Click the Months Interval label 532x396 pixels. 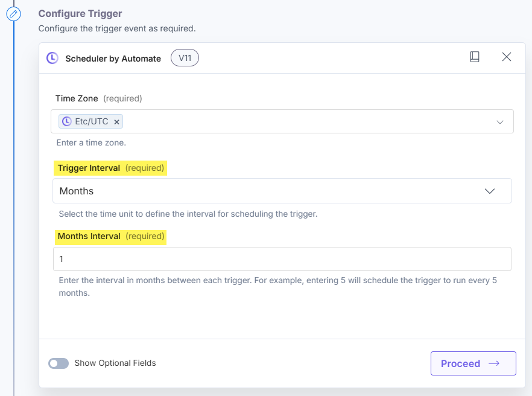pyautogui.click(x=89, y=236)
